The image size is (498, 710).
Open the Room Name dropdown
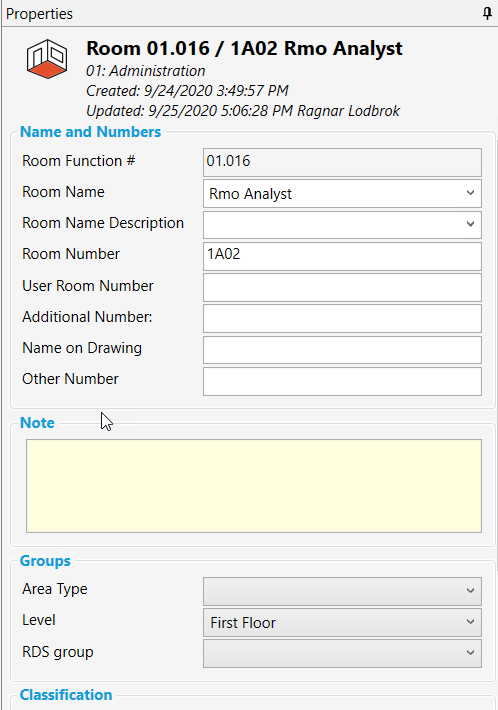coord(342,194)
